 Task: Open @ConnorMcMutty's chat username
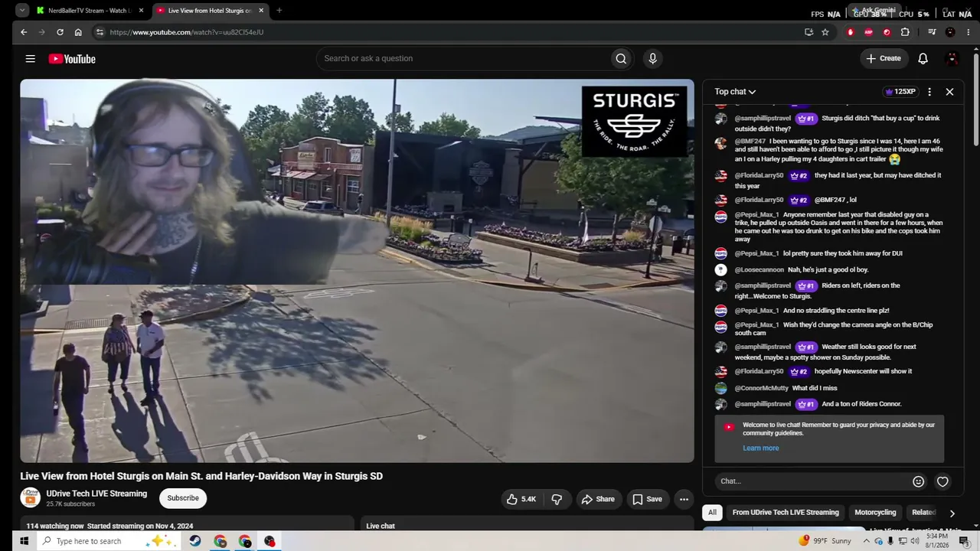(x=761, y=389)
